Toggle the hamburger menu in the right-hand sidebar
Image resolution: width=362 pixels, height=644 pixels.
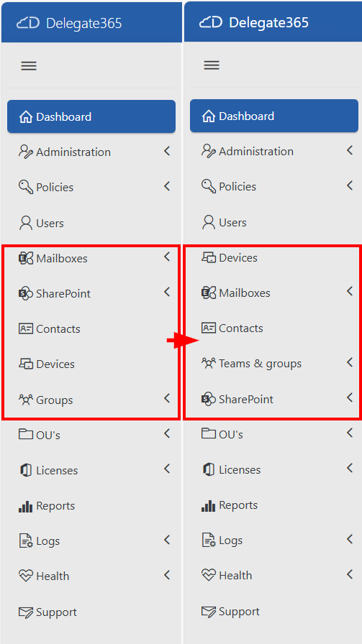click(212, 65)
